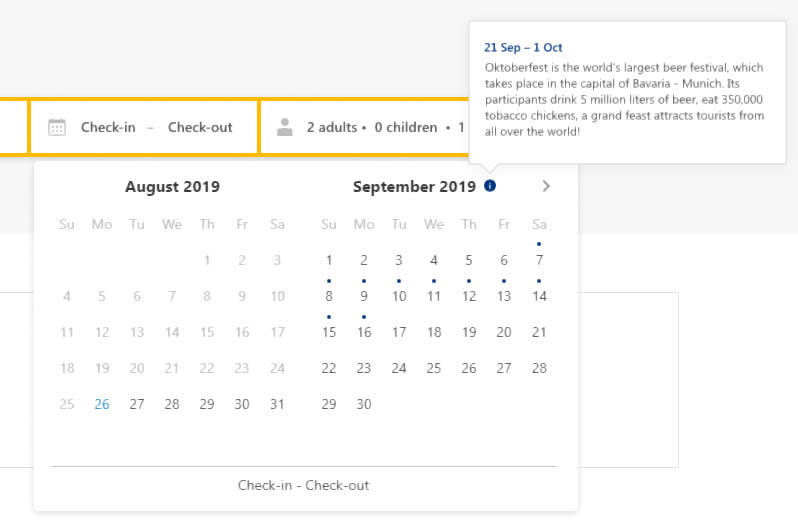Open the Check-in – Check-out date field
The image size is (798, 528).
click(x=143, y=127)
